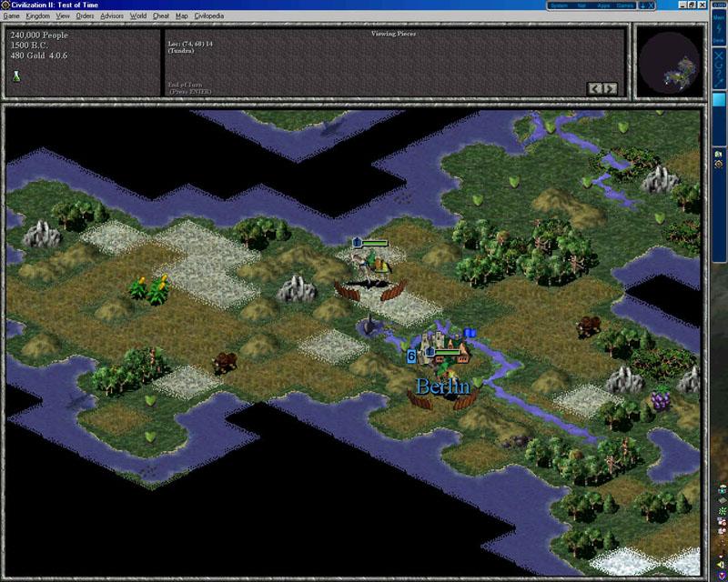The height and width of the screenshot is (582, 728).
Task: Click the circular refresh arrow in the side panel
Action: pos(719,65)
